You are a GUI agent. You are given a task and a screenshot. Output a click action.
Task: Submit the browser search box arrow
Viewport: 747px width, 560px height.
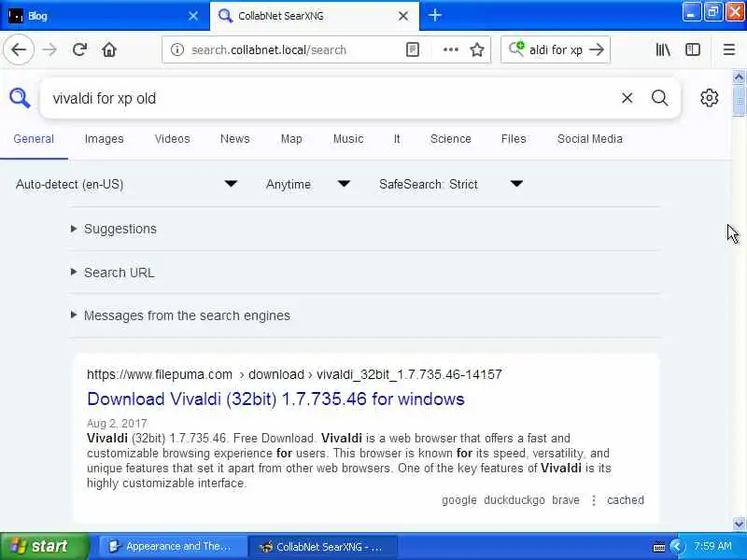coord(597,49)
